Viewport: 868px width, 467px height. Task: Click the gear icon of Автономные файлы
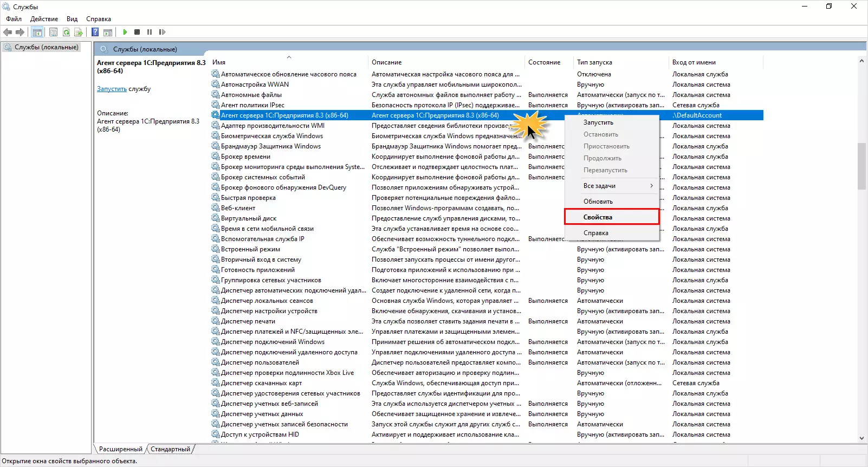coord(216,95)
